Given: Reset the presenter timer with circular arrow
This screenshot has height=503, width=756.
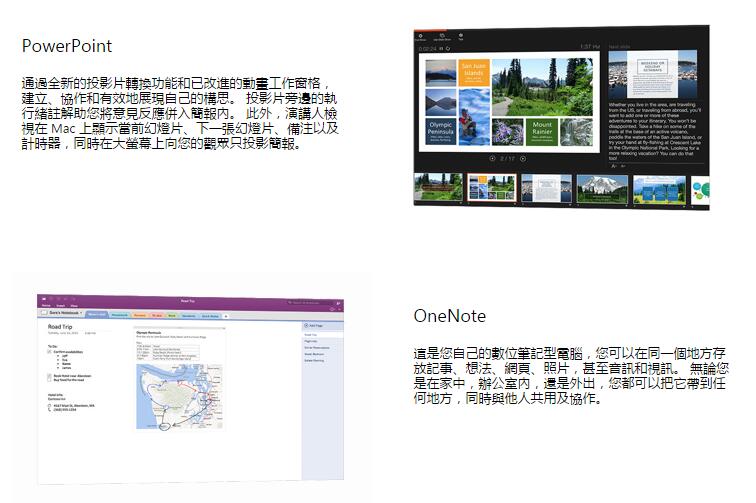Looking at the screenshot, I should pos(448,49).
